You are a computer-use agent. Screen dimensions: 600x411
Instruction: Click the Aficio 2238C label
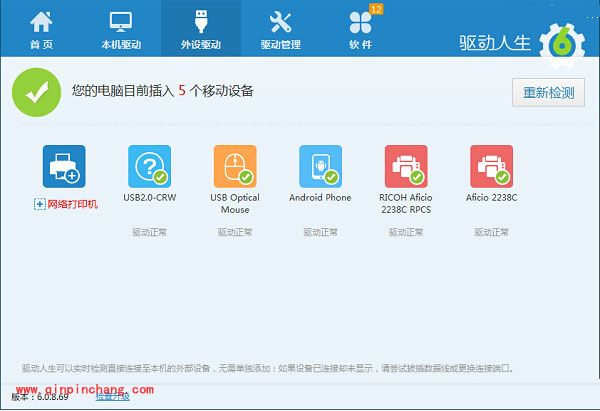(x=492, y=197)
